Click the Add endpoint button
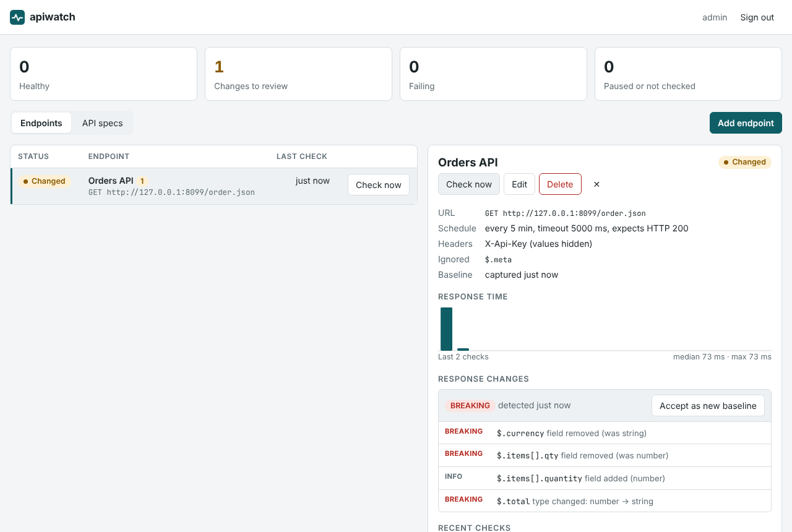 click(x=746, y=123)
